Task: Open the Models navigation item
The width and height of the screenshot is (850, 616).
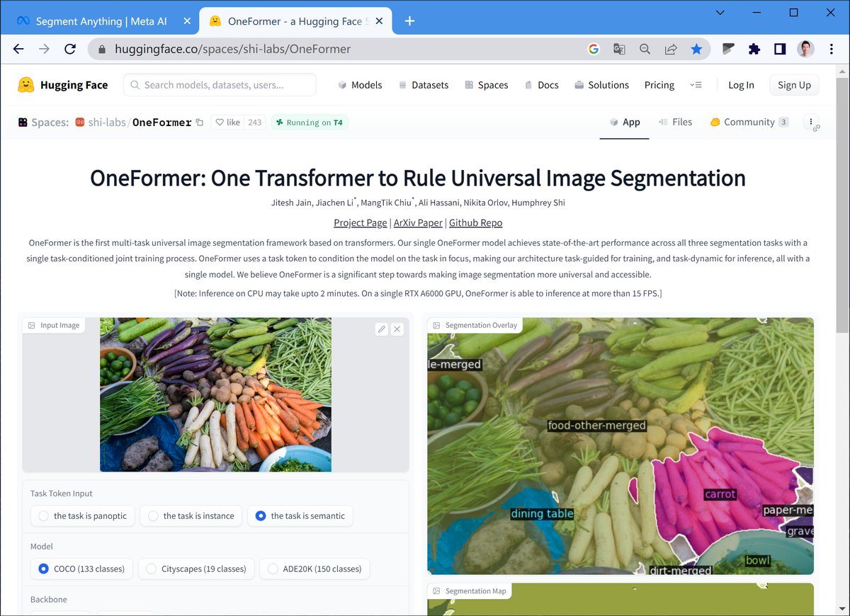Action: (360, 85)
